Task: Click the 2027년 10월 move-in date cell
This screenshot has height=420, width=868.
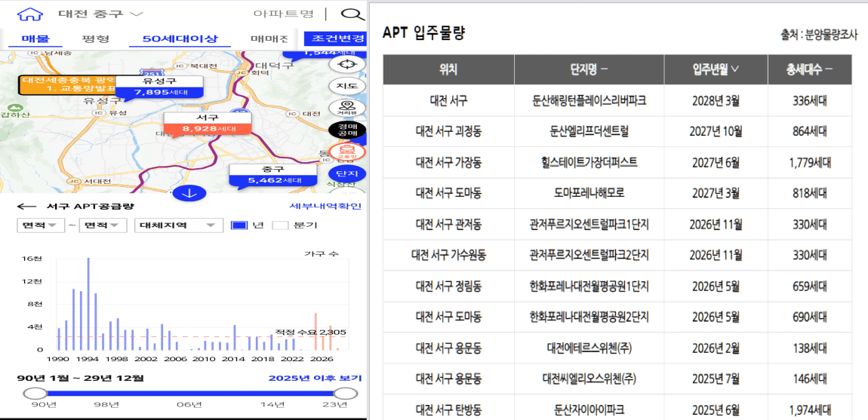Action: pos(716,132)
